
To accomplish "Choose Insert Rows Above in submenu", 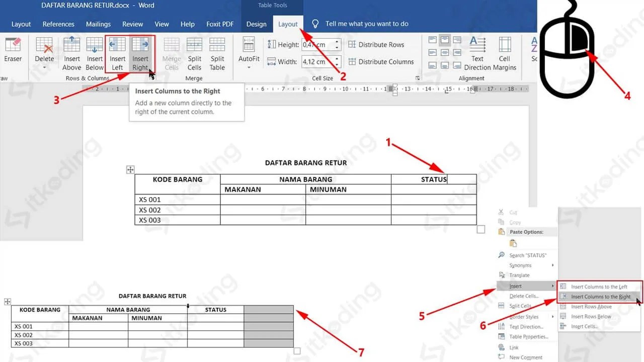I will point(600,307).
